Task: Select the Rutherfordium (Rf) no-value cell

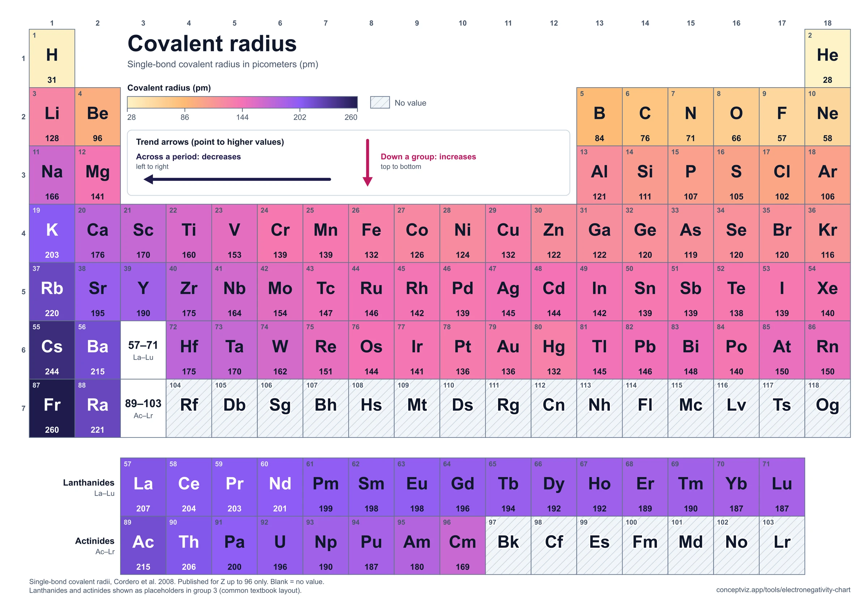Action: click(x=189, y=408)
